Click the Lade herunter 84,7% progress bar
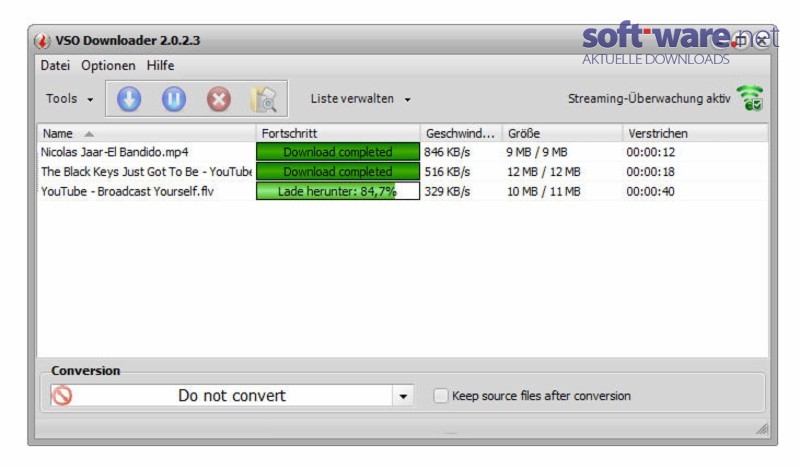 (338, 191)
